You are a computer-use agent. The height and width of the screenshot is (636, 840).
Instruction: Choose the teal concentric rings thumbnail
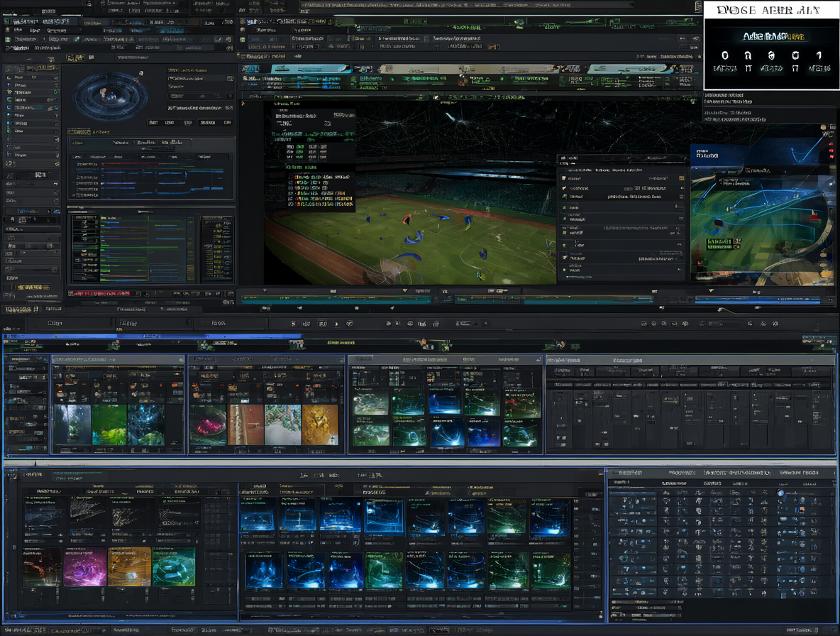tap(174, 566)
